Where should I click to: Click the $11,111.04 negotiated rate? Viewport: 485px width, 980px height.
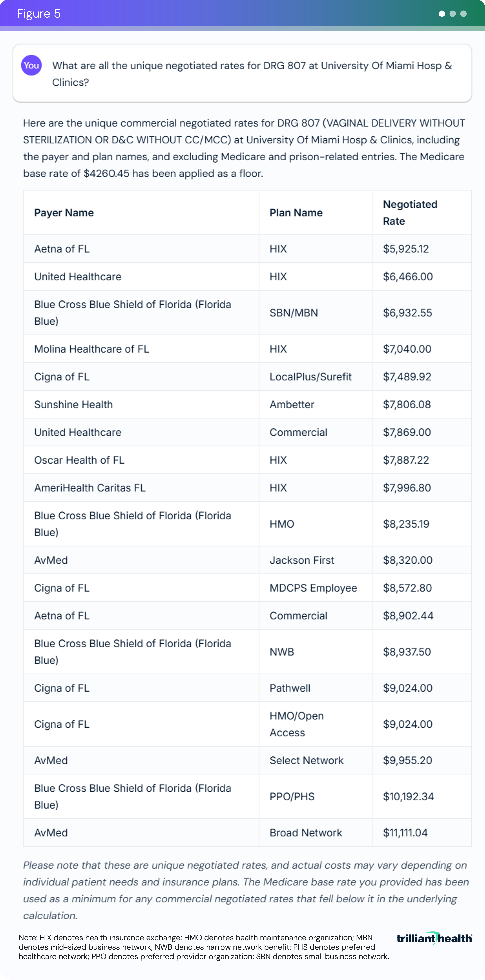[x=405, y=832]
